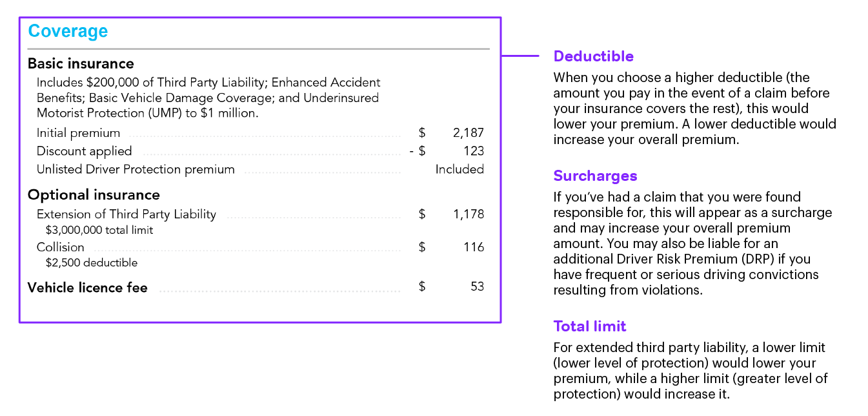This screenshot has height=416, width=868.
Task: Click the purple Surcharges heading
Action: (595, 176)
